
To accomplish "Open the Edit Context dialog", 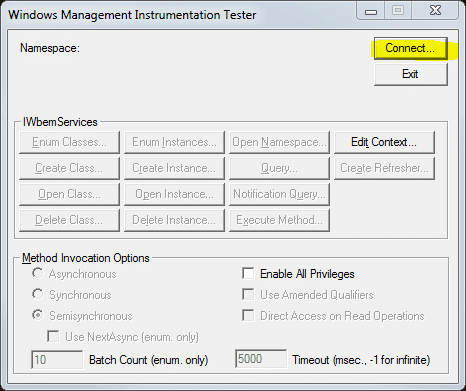I will pyautogui.click(x=384, y=142).
